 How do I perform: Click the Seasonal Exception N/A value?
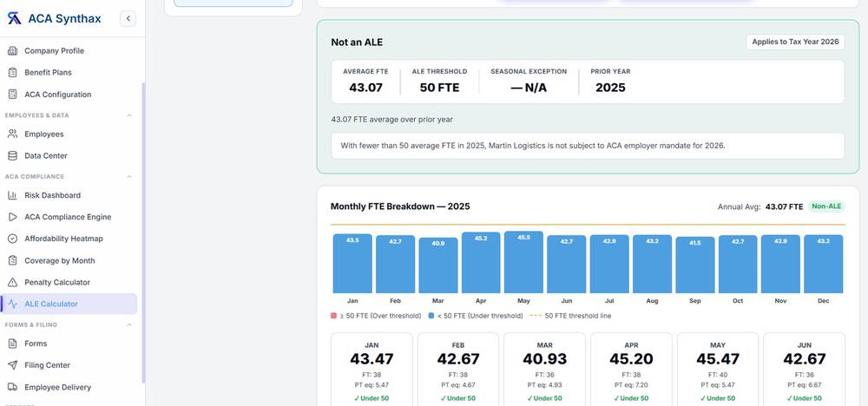[529, 88]
